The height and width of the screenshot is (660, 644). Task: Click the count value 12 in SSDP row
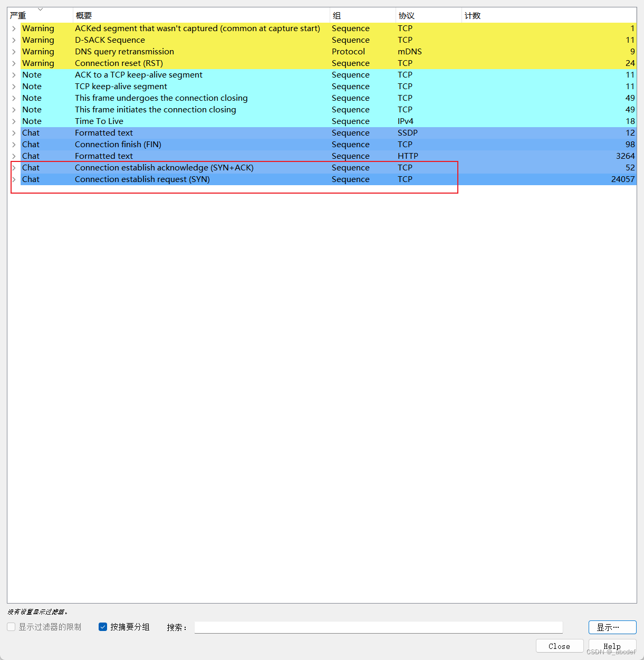(x=630, y=133)
